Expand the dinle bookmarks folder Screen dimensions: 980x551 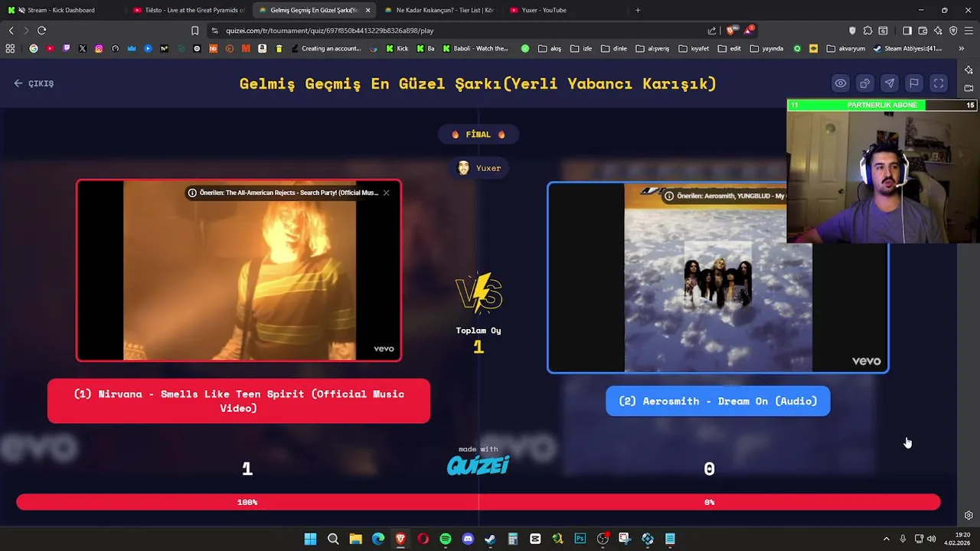(x=614, y=48)
